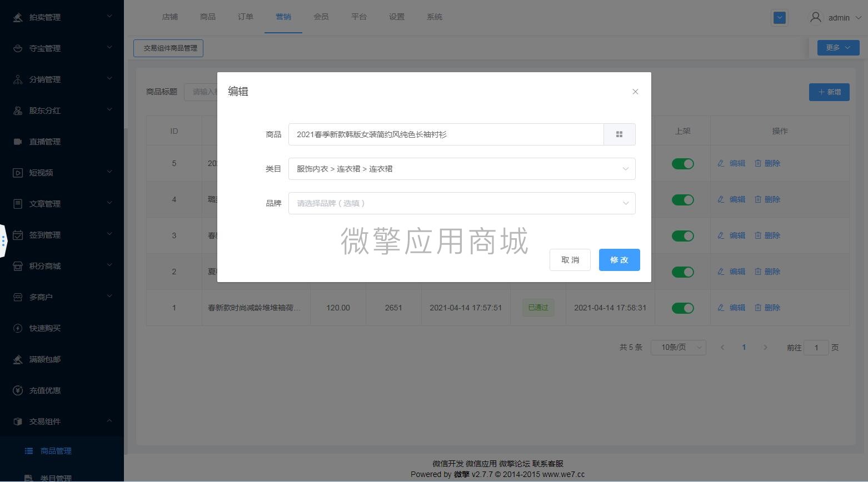Toggle the 上架 switch for row 1
Image resolution: width=868 pixels, height=482 pixels.
click(682, 308)
